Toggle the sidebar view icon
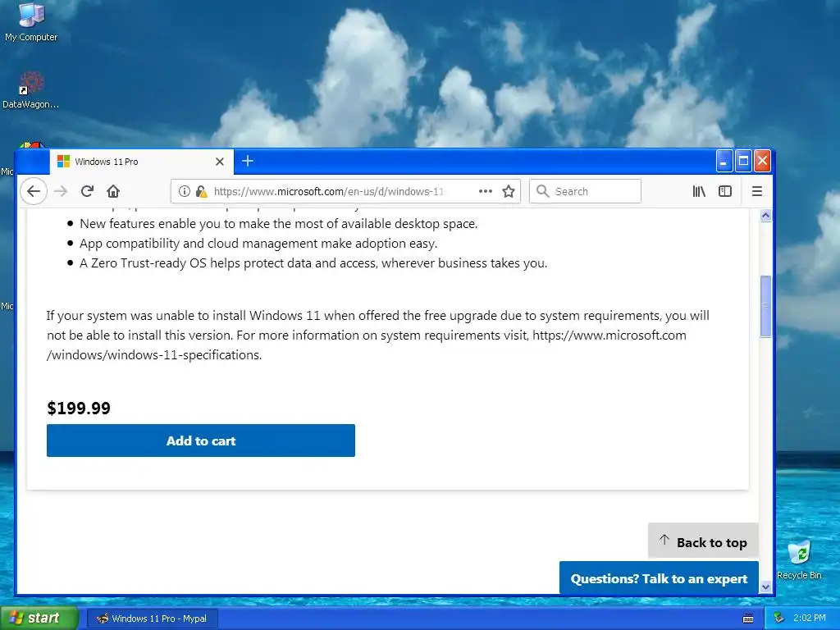 point(725,191)
